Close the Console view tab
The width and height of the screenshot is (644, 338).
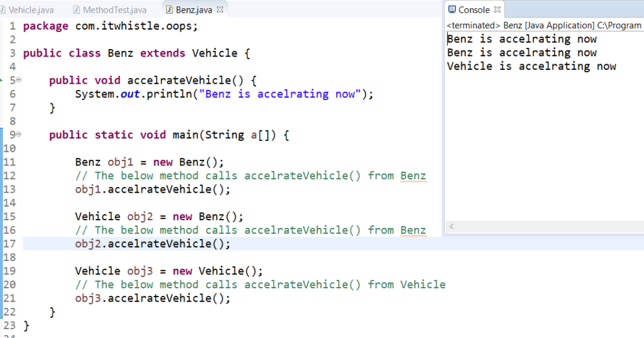click(x=497, y=9)
